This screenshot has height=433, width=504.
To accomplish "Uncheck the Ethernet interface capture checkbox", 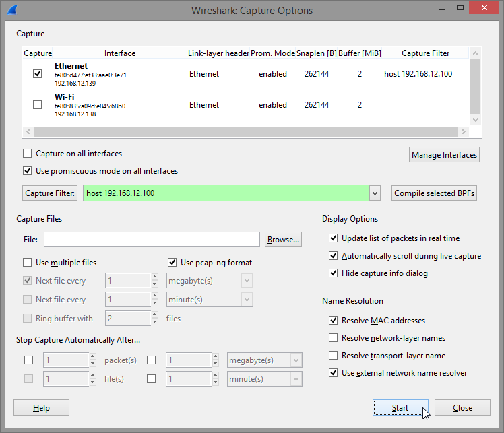I will tap(37, 74).
